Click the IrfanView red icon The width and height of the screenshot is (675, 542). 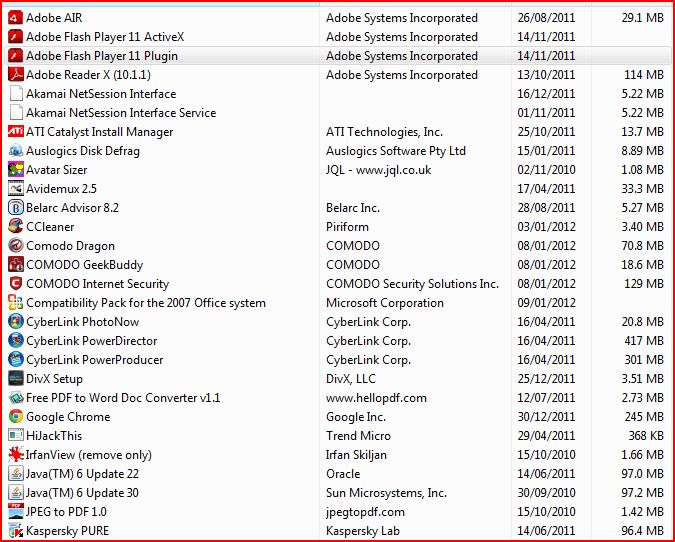click(x=16, y=455)
